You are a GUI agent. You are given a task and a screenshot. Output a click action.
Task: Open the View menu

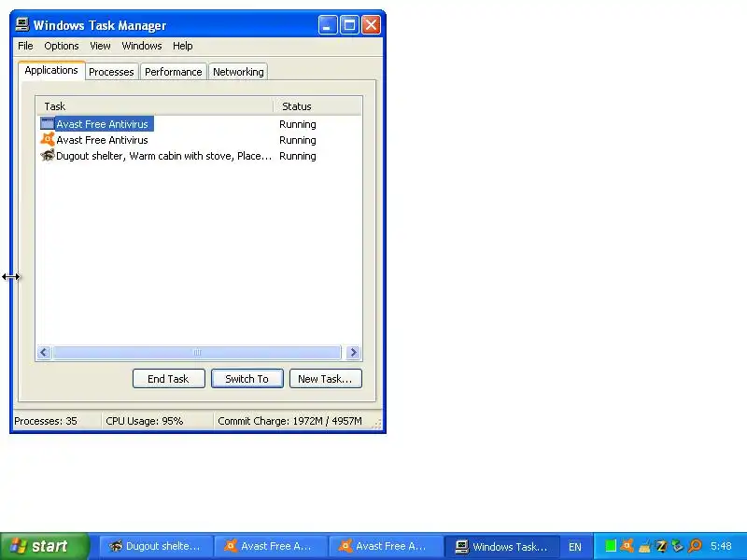[x=100, y=46]
